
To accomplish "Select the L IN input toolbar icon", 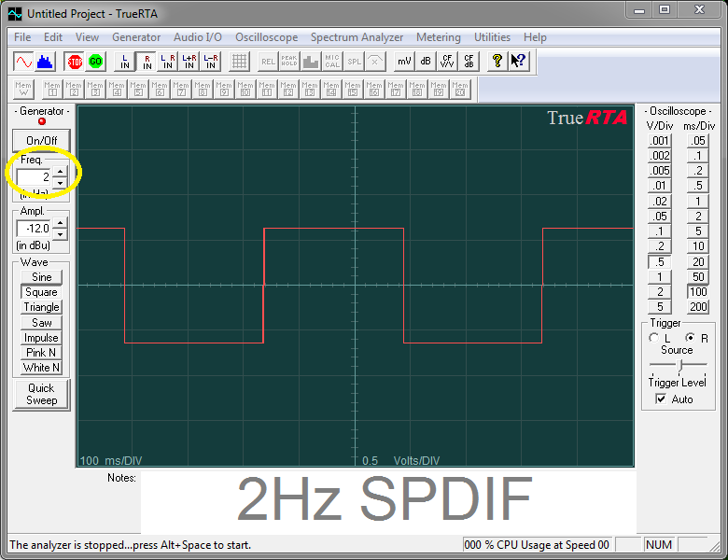I will 125,62.
